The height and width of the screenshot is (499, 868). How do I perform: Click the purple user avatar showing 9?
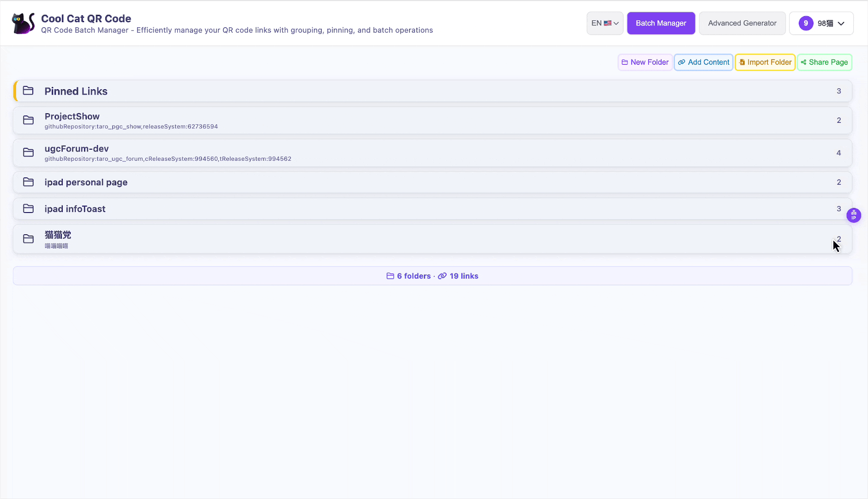[x=806, y=23]
